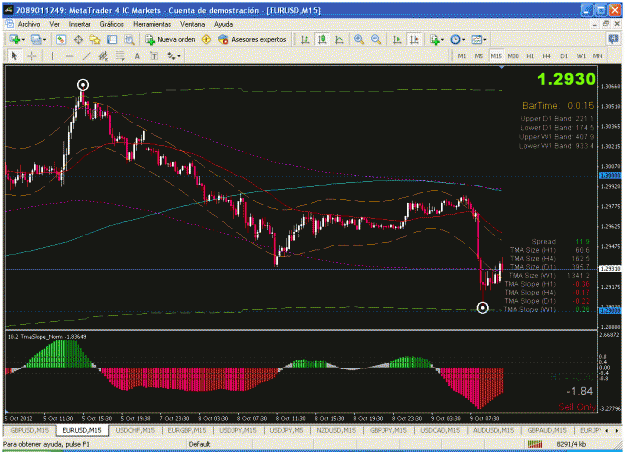The width and height of the screenshot is (625, 452).
Task: Click the yellow diamond MetaEditor icon
Action: [x=206, y=39]
